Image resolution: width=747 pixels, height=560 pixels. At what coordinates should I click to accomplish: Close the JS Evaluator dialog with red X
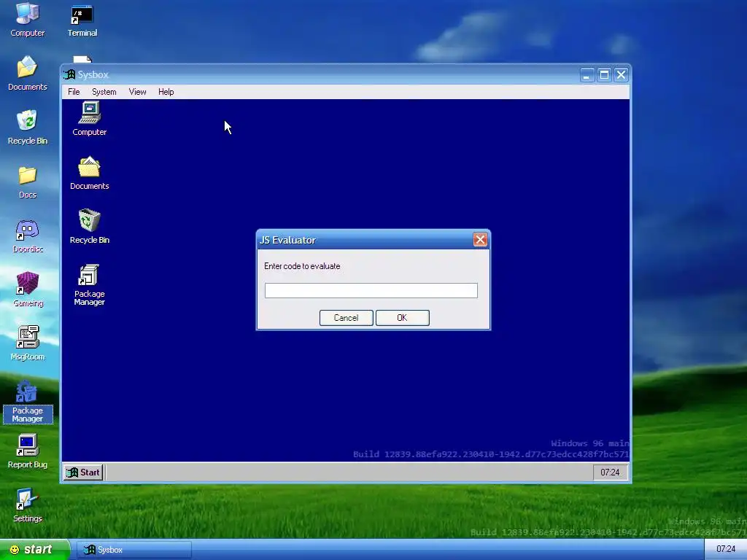(x=480, y=239)
